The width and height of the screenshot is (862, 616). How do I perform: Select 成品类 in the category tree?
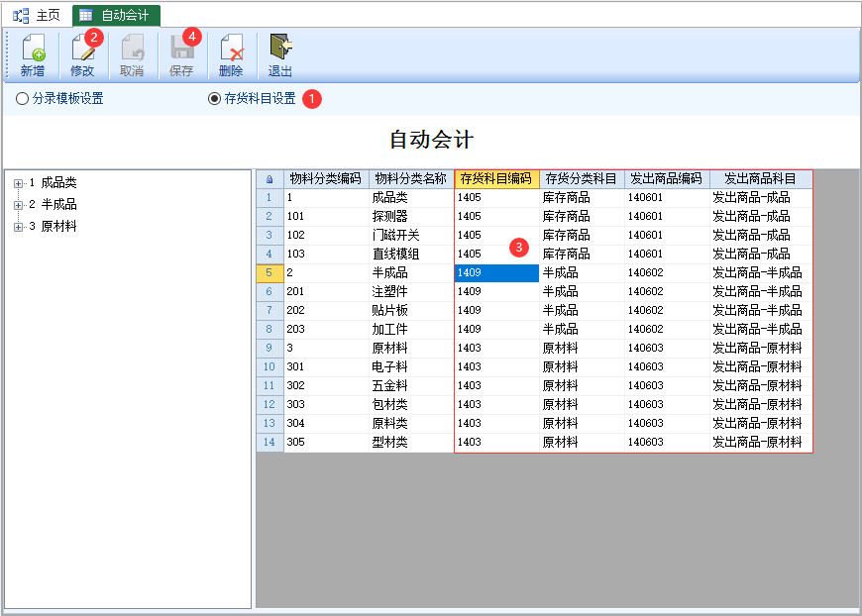(x=58, y=182)
